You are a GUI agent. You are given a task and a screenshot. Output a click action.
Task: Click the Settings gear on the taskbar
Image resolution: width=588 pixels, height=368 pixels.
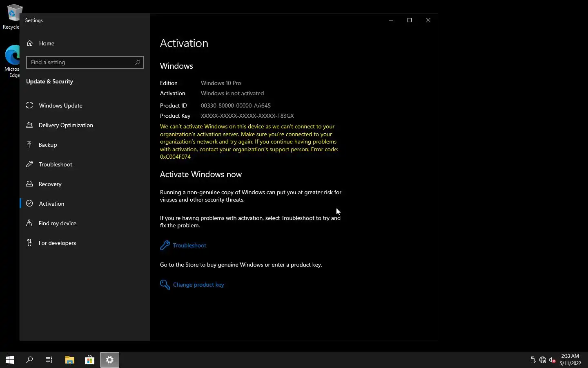[x=109, y=360]
